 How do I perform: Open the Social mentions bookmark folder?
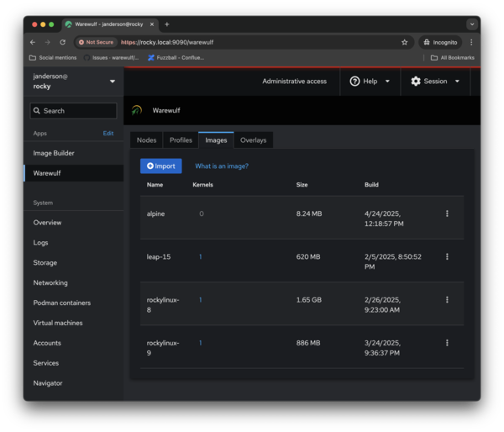click(53, 58)
